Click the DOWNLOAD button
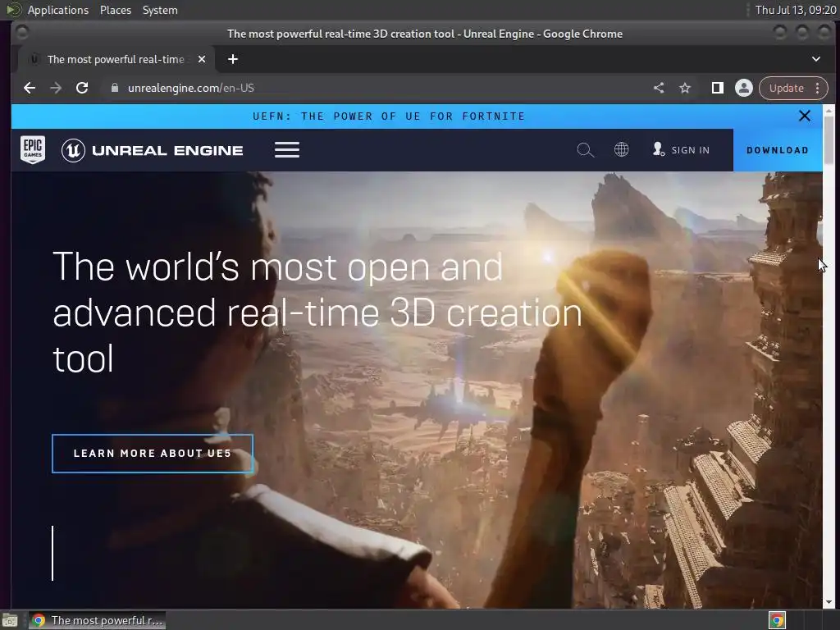Screen dimensions: 840x630 click(778, 150)
